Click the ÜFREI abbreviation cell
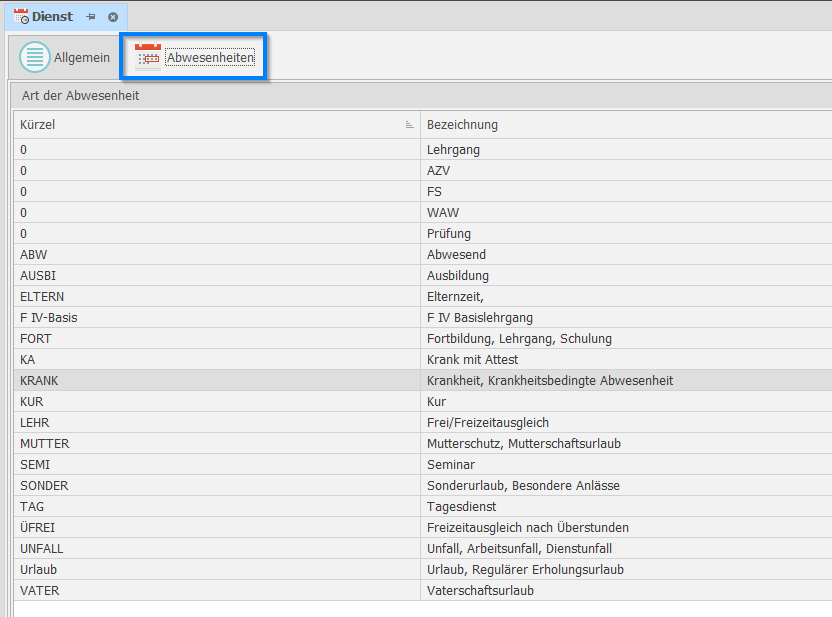The width and height of the screenshot is (832, 617). coord(36,528)
